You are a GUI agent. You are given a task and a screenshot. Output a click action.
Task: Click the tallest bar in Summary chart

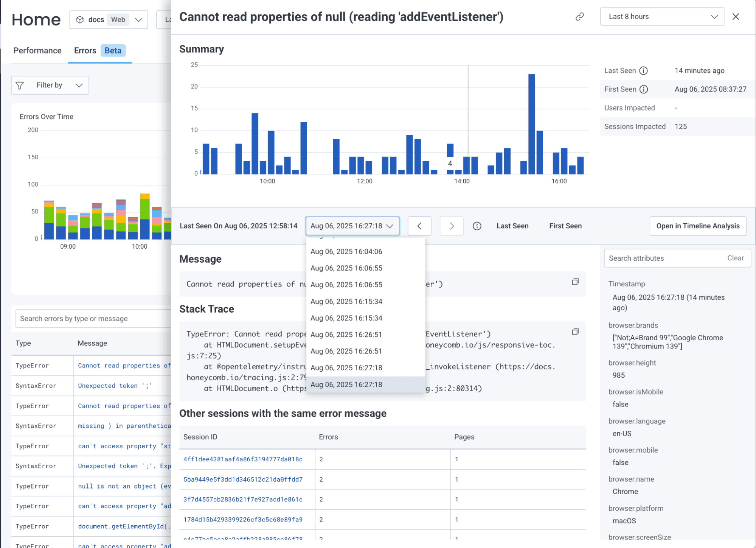[x=531, y=125]
